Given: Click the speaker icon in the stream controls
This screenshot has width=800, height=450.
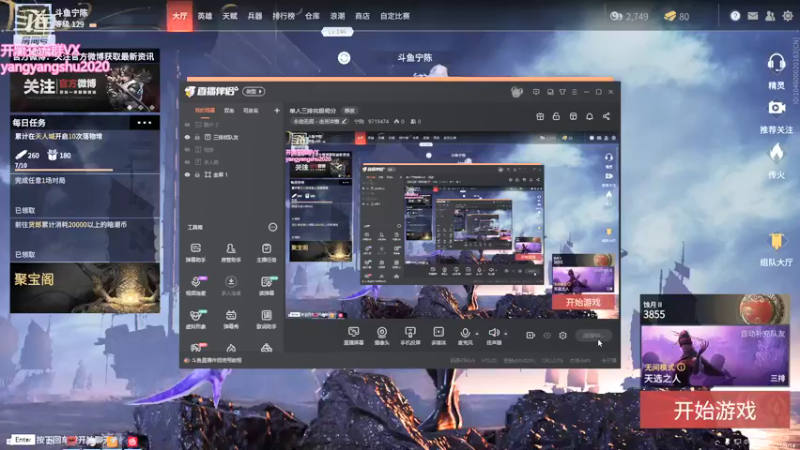Looking at the screenshot, I should pos(493,333).
